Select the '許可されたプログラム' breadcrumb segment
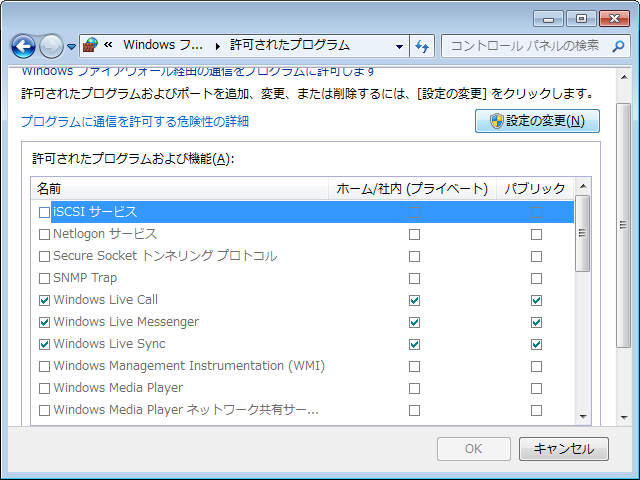Image resolution: width=640 pixels, height=480 pixels. point(290,45)
